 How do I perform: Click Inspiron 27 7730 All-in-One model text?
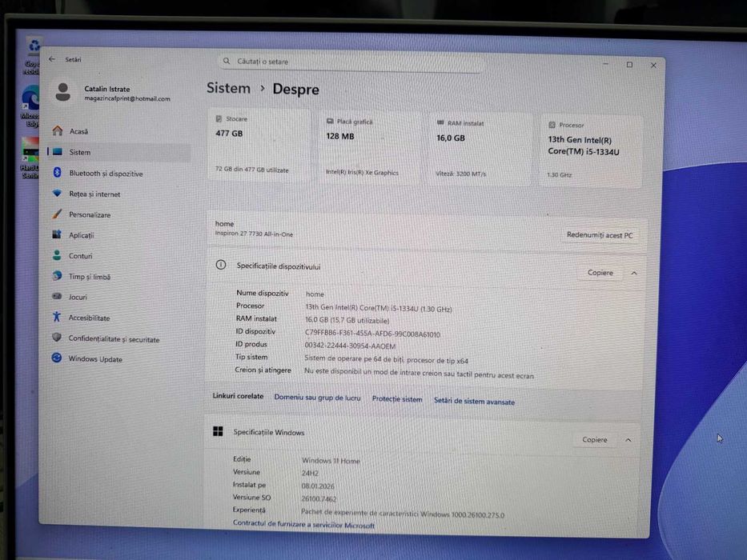(254, 234)
